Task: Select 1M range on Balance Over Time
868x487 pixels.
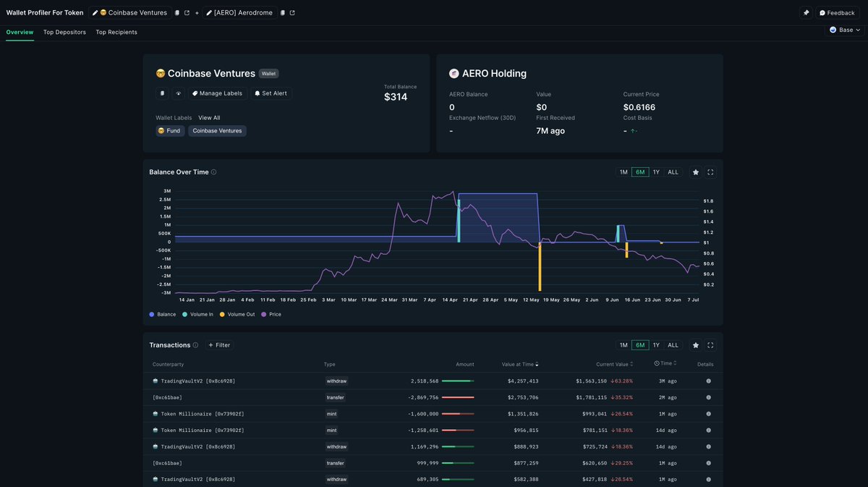Action: click(x=624, y=172)
